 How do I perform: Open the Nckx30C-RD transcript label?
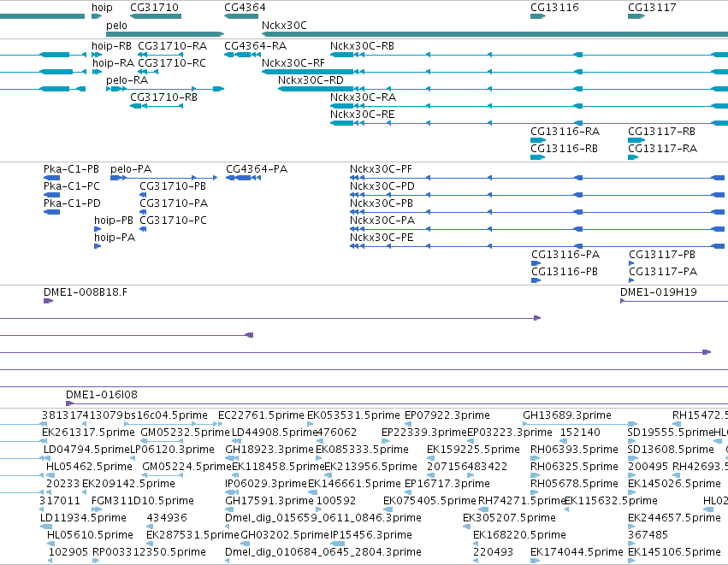(311, 80)
